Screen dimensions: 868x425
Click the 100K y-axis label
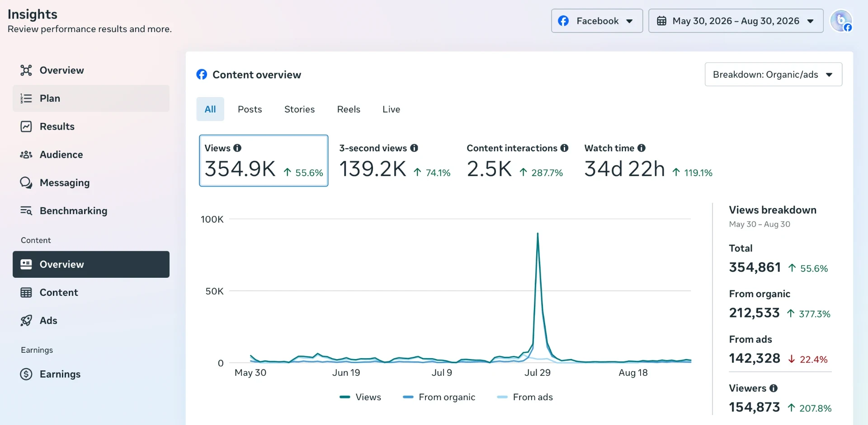coord(212,220)
